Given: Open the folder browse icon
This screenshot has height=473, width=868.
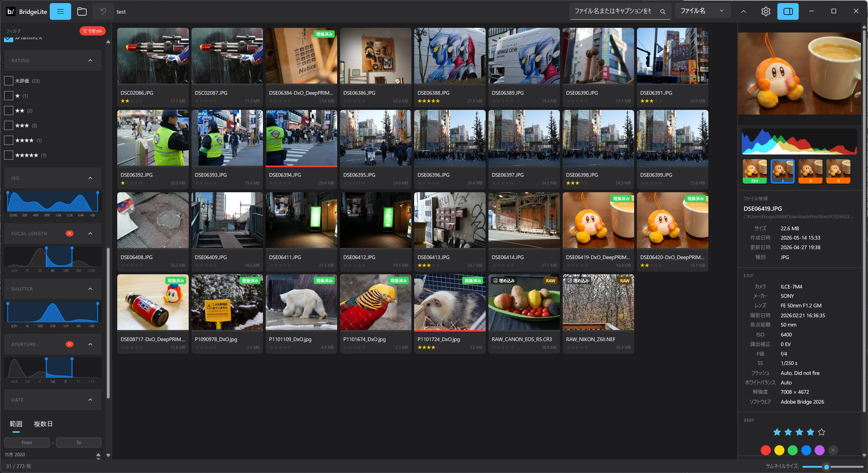Looking at the screenshot, I should click(82, 11).
